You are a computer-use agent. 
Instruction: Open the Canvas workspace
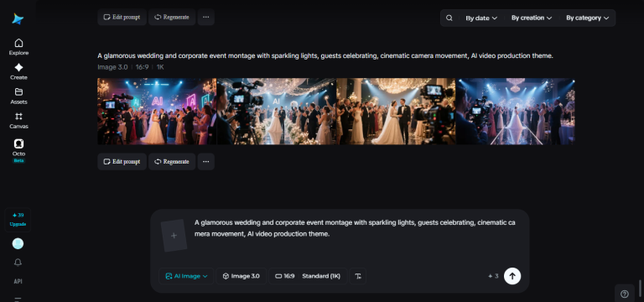18,121
